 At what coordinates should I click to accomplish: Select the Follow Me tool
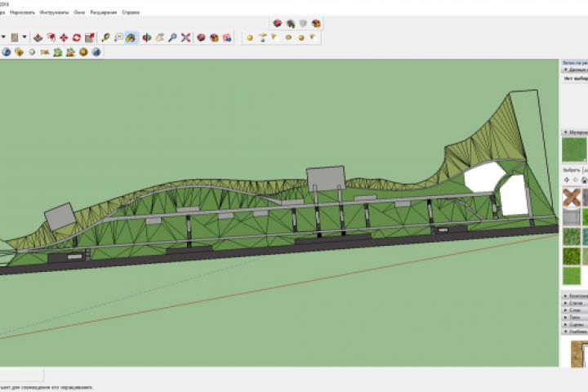click(x=51, y=38)
